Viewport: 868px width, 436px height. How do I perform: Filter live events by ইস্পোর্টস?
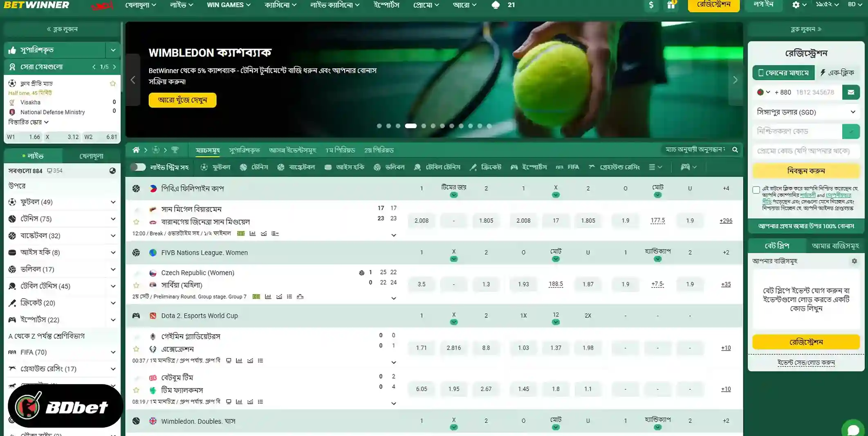(529, 167)
